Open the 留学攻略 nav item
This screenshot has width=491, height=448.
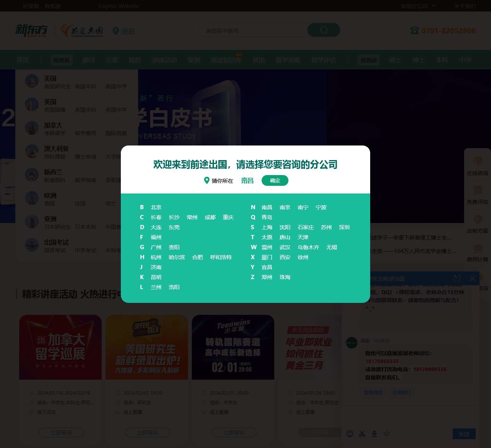point(288,60)
